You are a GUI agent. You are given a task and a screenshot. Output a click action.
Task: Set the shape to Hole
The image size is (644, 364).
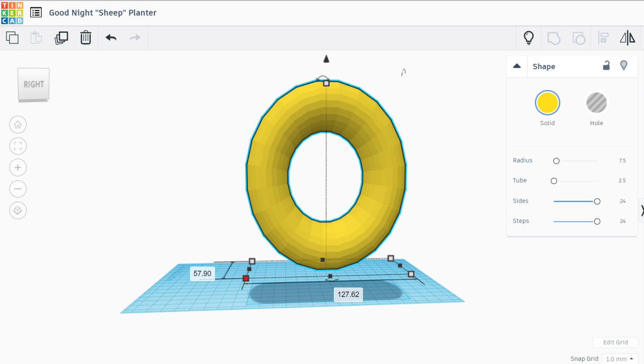click(x=596, y=103)
